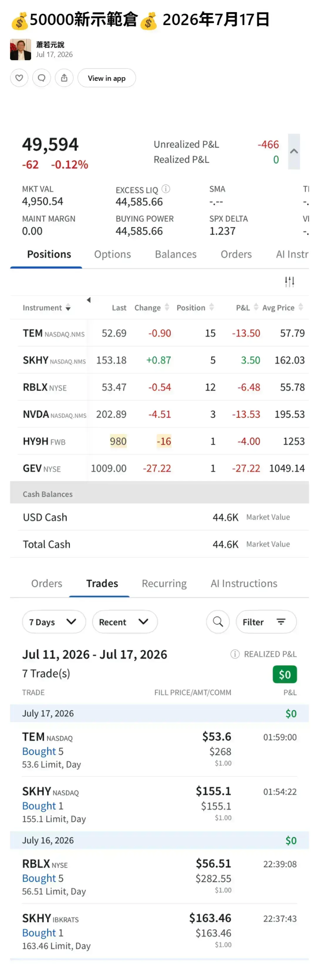
Task: Open the 7 Days dropdown
Action: point(54,622)
